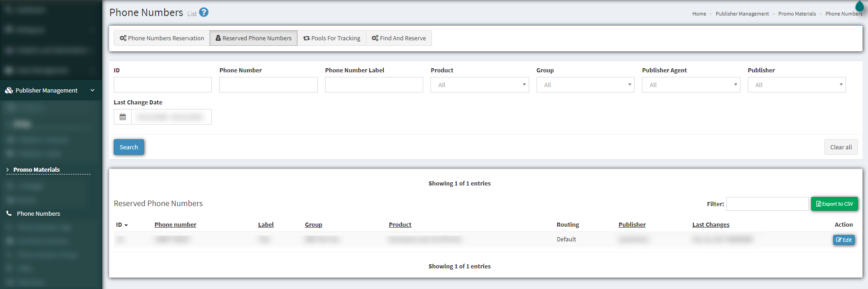Click the phone icon beside Phone Numbers
The height and width of the screenshot is (289, 868).
pos(9,213)
